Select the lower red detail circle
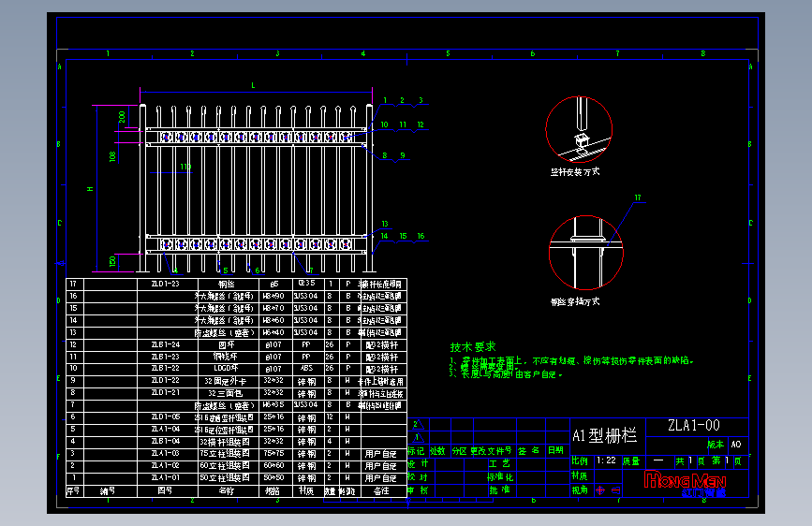This screenshot has height=526, width=812. (x=586, y=253)
